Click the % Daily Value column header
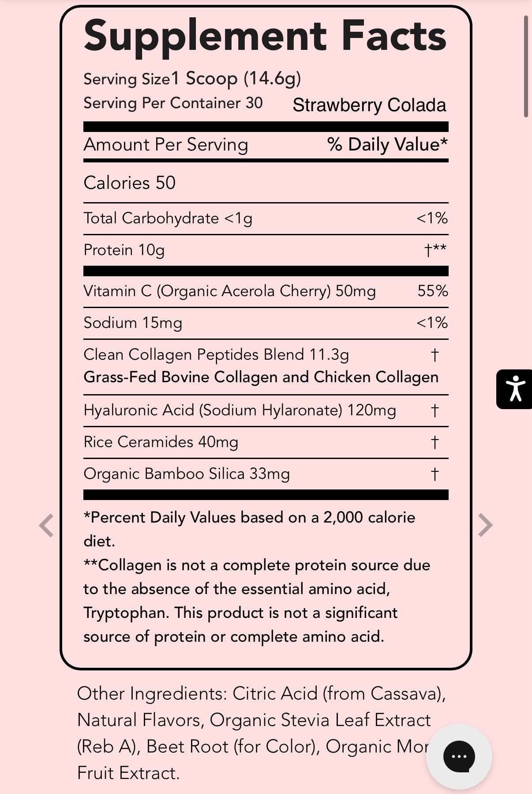532x794 pixels. (x=387, y=144)
